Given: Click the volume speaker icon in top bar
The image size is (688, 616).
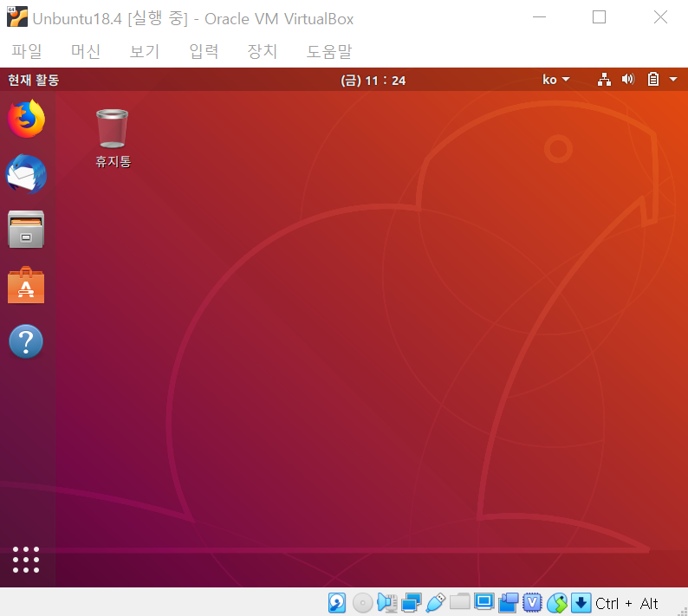Looking at the screenshot, I should point(628,80).
